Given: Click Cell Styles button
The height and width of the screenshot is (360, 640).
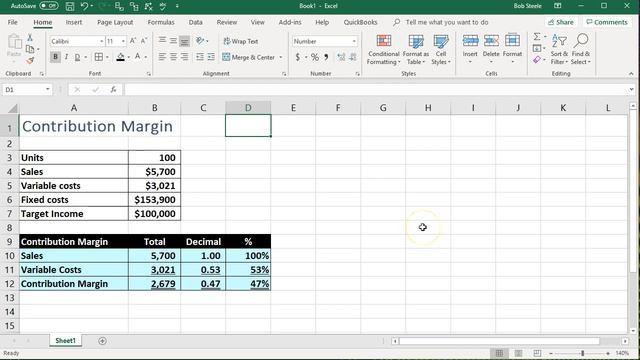Looking at the screenshot, I should coord(441,50).
